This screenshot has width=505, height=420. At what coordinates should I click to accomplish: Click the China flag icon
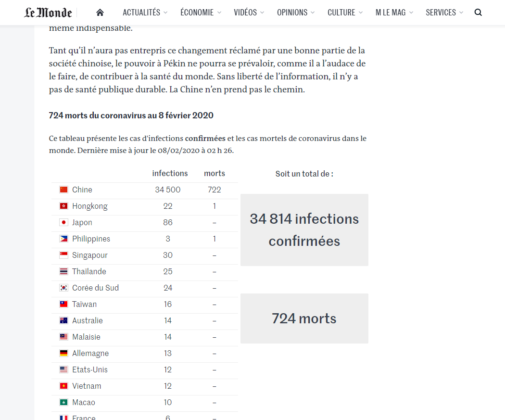point(63,190)
